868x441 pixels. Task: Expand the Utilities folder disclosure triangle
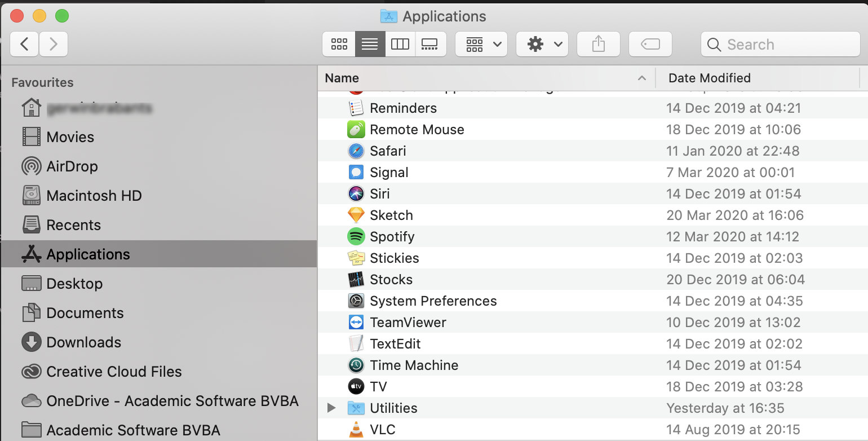tap(331, 408)
